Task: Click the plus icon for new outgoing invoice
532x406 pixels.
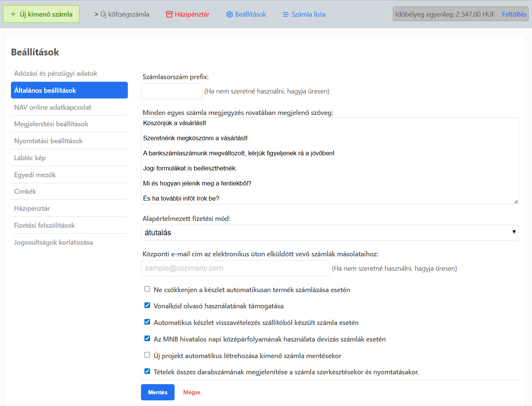Action: pos(13,14)
